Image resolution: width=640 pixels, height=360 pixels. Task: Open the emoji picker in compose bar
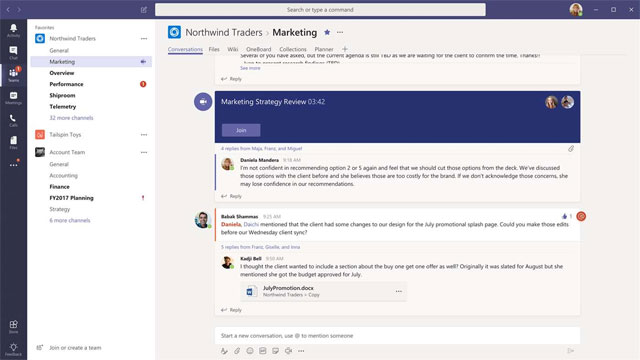(250, 351)
